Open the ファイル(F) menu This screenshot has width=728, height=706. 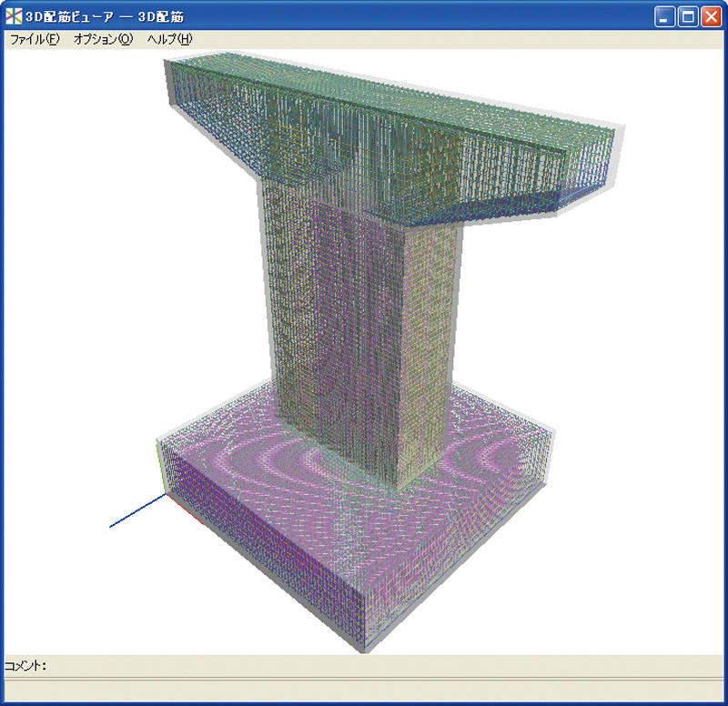[x=35, y=39]
